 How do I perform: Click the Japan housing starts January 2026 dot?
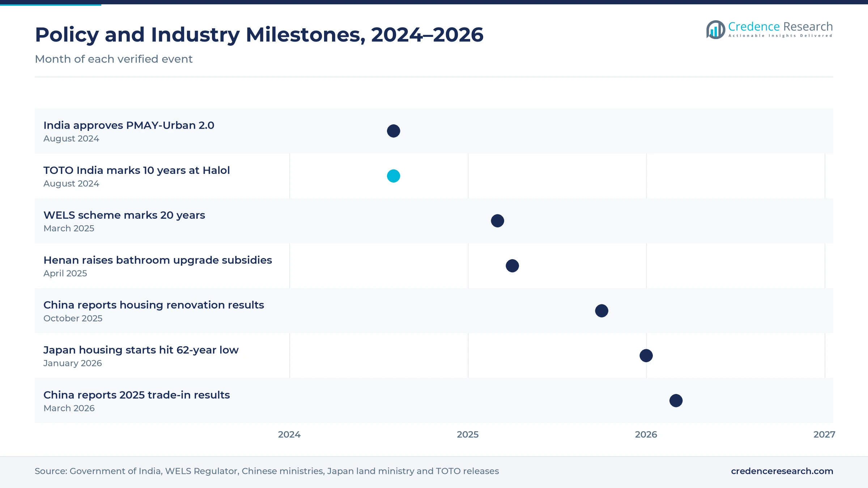tap(646, 356)
